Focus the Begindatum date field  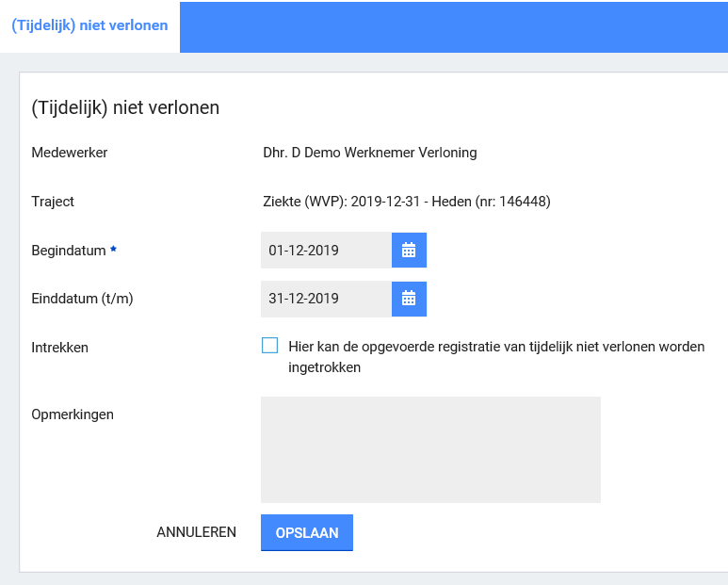click(326, 251)
